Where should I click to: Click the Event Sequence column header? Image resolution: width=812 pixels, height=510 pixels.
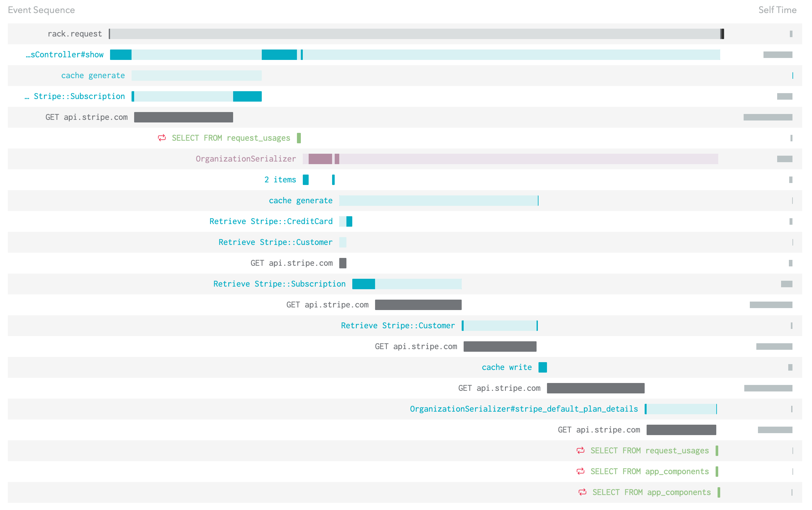pyautogui.click(x=41, y=10)
